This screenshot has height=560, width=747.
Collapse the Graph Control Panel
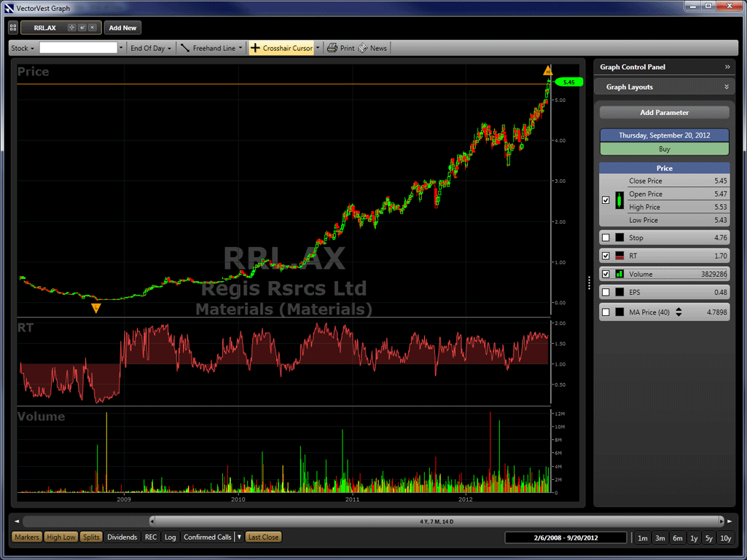coord(727,67)
